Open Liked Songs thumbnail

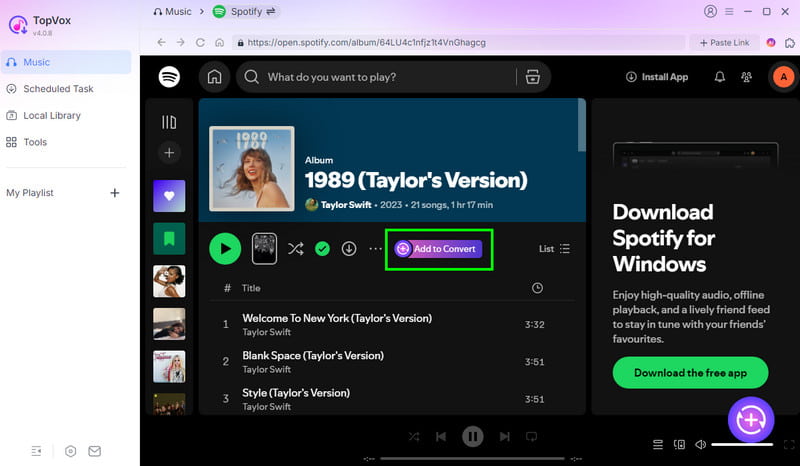pyautogui.click(x=169, y=196)
